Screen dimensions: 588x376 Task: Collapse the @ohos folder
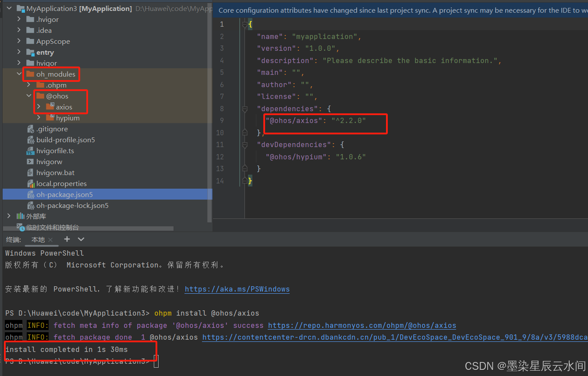(x=29, y=96)
